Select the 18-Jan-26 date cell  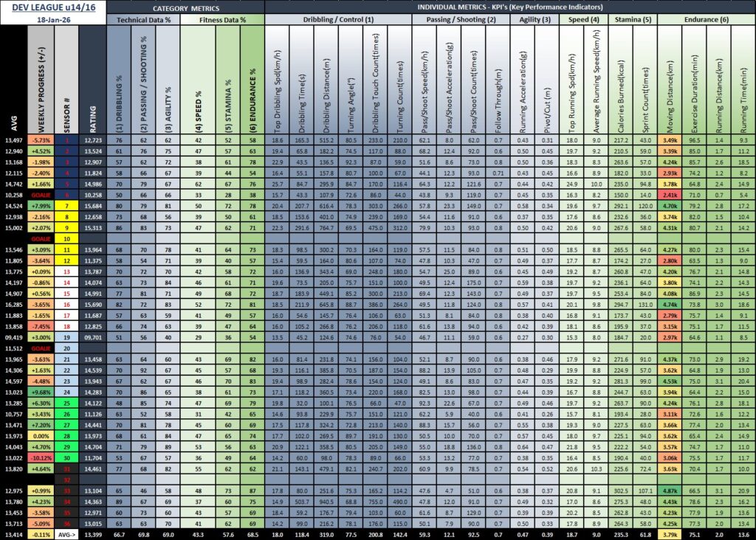click(52, 18)
